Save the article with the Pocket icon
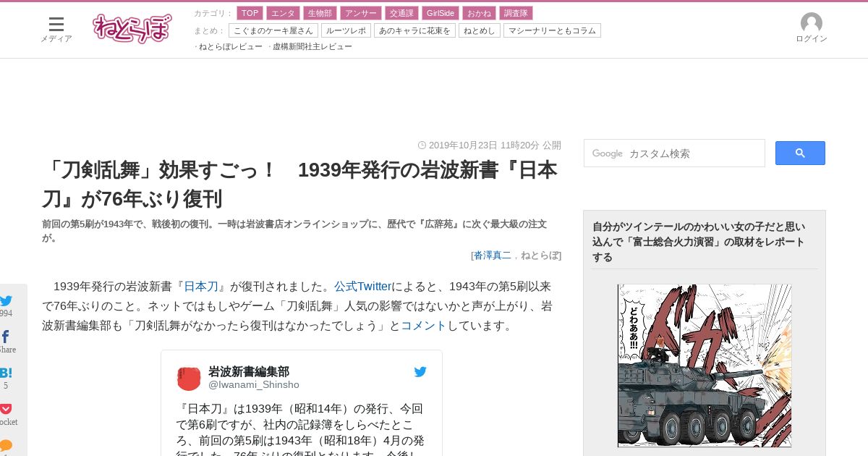Screen dimensions: 868x456 [x=6, y=409]
